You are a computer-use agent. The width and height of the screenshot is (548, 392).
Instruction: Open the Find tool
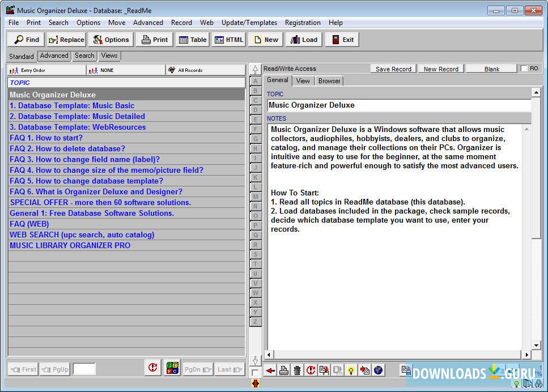point(25,40)
